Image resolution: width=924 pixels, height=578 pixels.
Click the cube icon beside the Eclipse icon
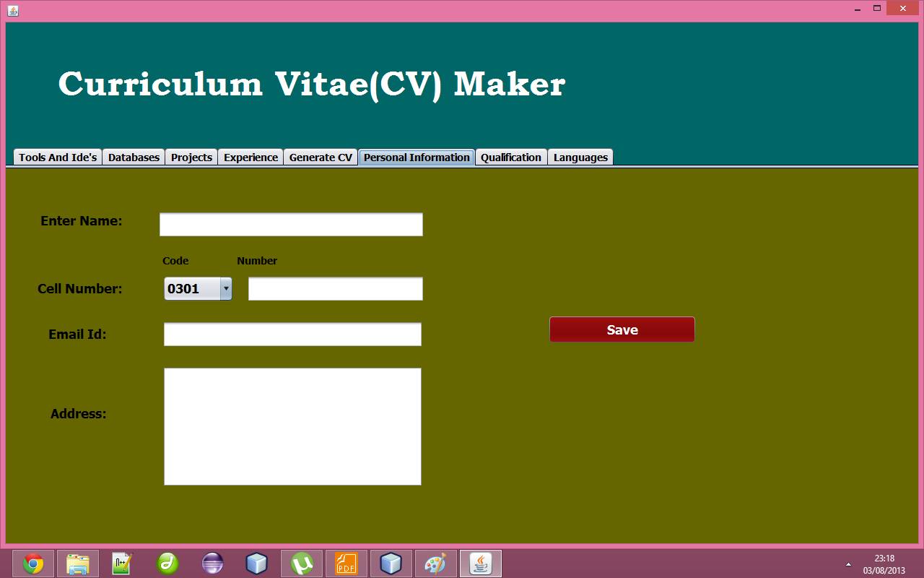(x=257, y=564)
